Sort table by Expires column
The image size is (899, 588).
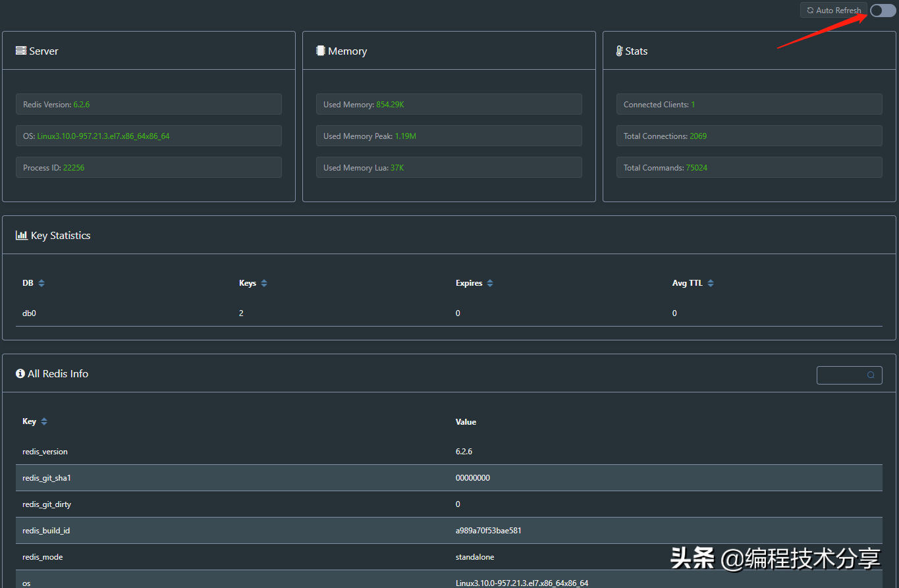coord(490,283)
